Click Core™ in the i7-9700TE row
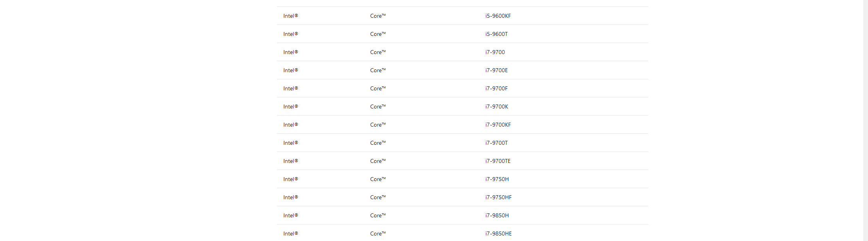Viewport: 868px width, 241px height. 378,161
